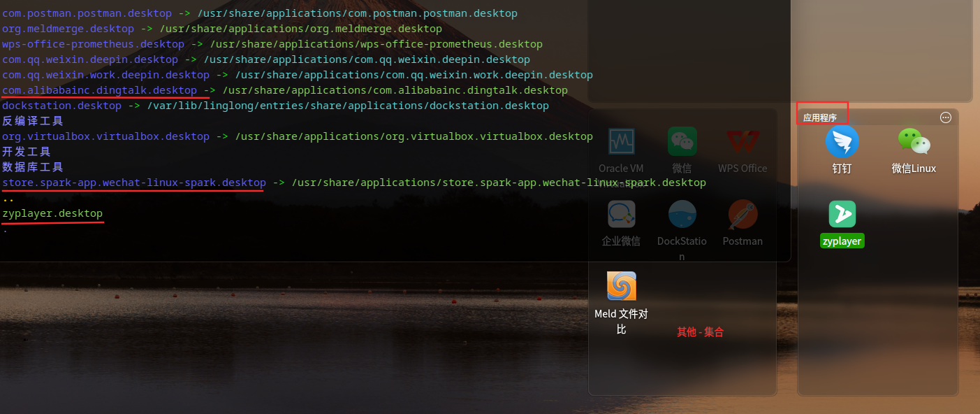Launch the Meld 文件对比 icon

621,286
